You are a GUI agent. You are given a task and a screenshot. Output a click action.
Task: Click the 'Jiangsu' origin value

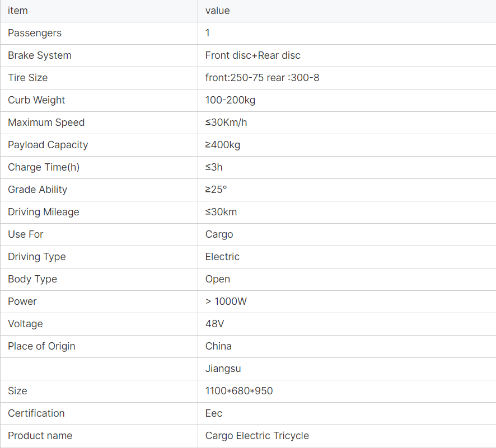click(223, 369)
